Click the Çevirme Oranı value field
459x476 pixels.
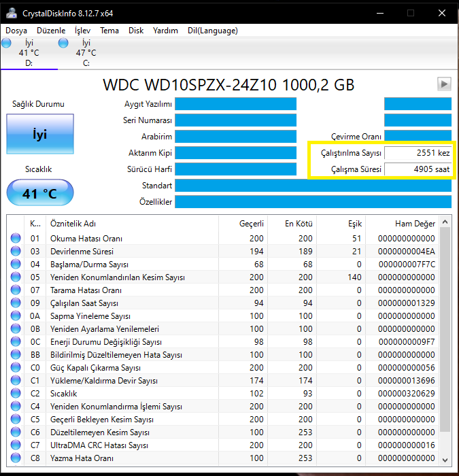click(x=418, y=136)
